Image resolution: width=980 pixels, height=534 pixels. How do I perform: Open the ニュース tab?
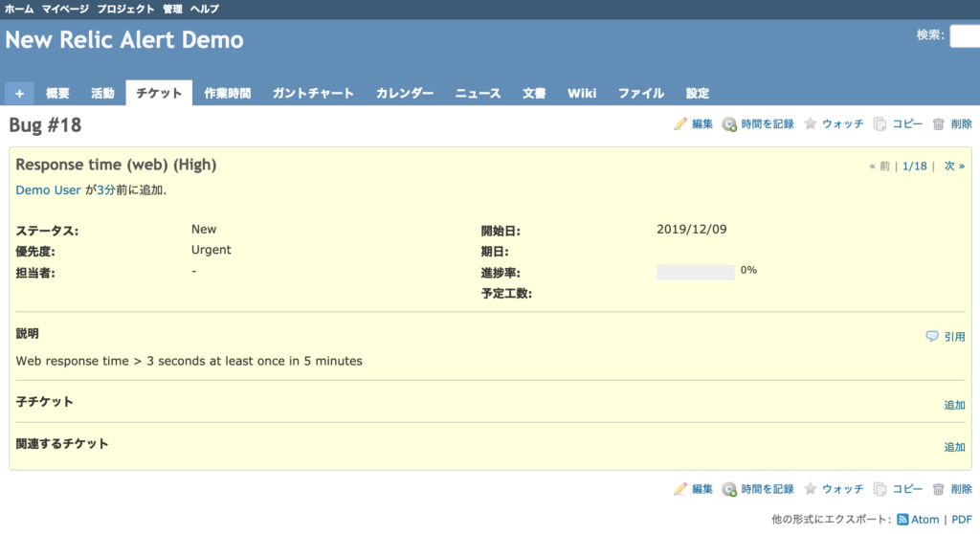[479, 93]
